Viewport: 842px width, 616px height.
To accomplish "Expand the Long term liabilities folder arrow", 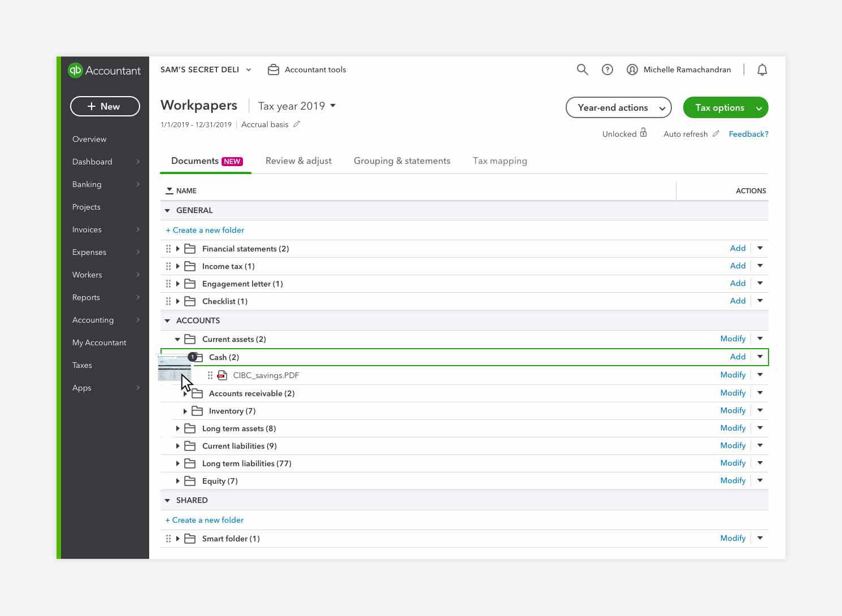I will pyautogui.click(x=178, y=463).
